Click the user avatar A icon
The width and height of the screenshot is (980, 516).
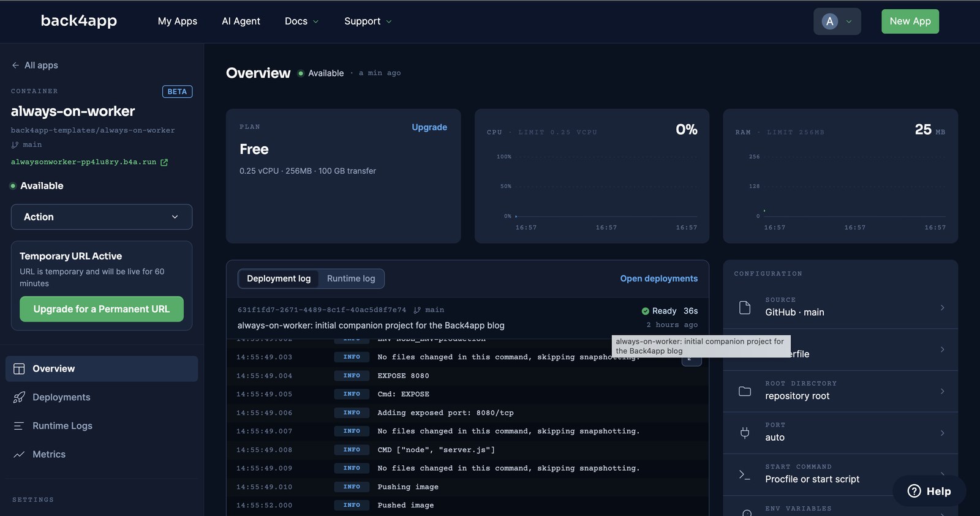830,21
